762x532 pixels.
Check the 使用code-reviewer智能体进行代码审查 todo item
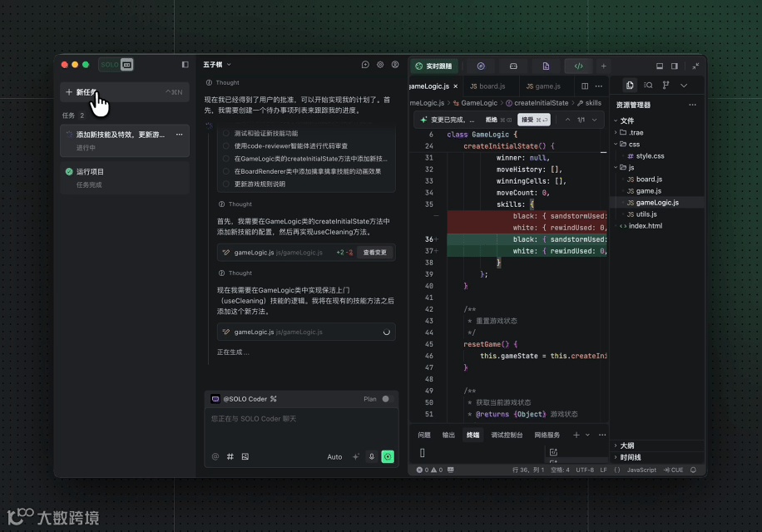coord(226,146)
